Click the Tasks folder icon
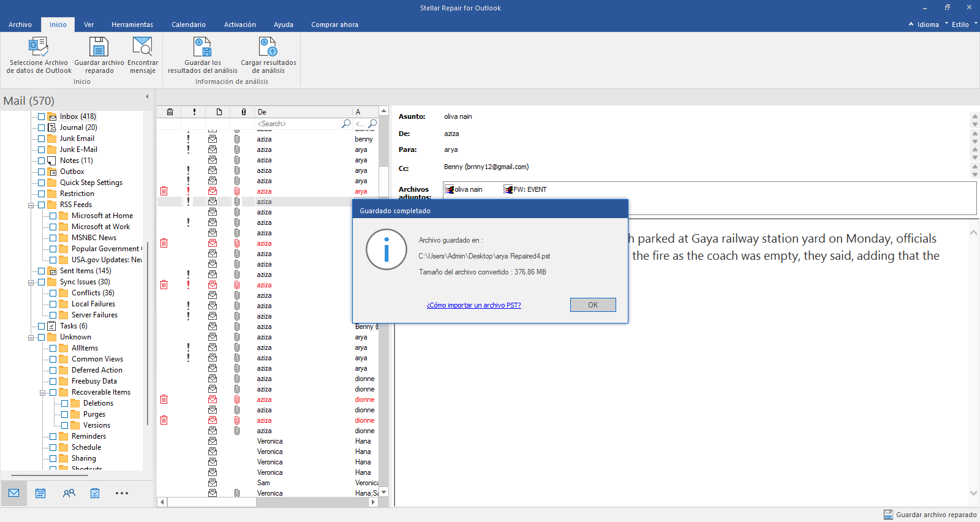Image resolution: width=980 pixels, height=522 pixels. [x=52, y=326]
